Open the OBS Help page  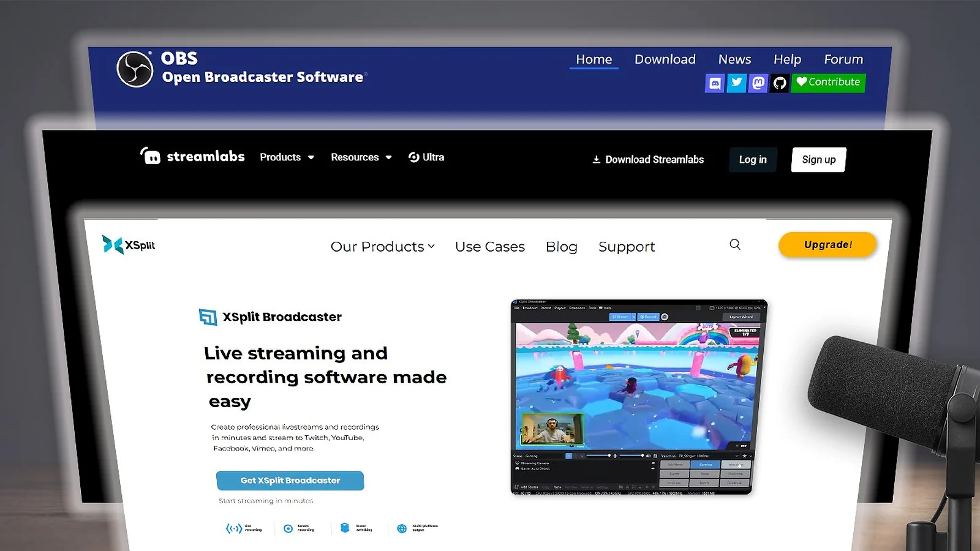pyautogui.click(x=787, y=59)
